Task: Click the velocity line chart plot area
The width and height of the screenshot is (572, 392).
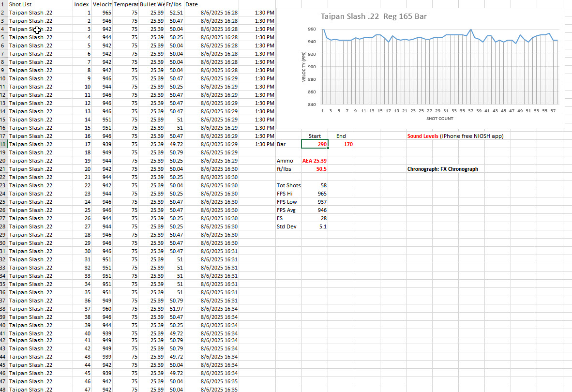Action: pos(440,67)
